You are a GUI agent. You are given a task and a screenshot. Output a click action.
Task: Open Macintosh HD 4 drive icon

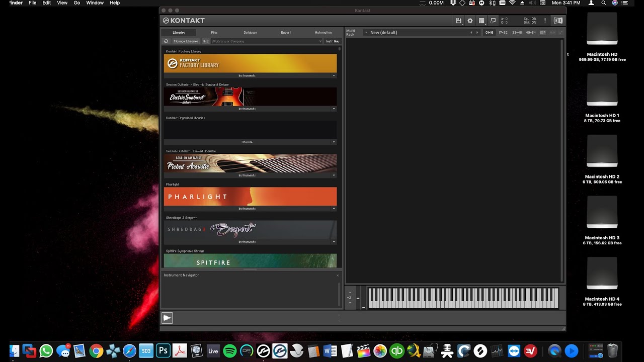tap(602, 274)
